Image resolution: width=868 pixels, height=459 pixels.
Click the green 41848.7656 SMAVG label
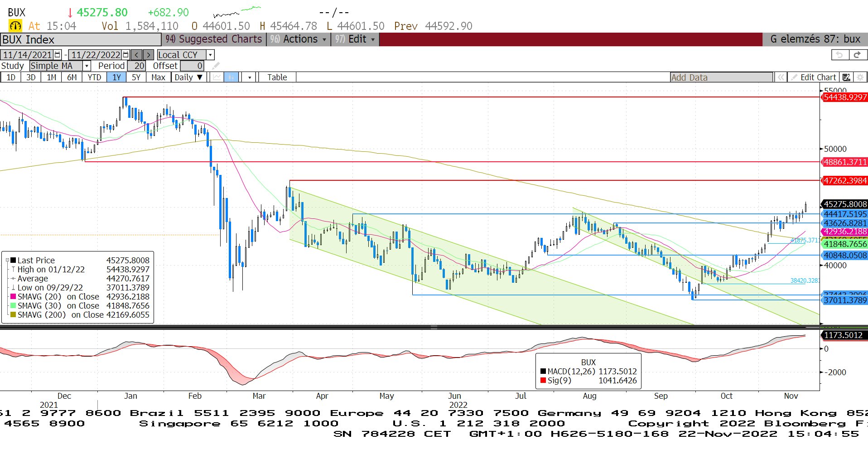tap(844, 244)
